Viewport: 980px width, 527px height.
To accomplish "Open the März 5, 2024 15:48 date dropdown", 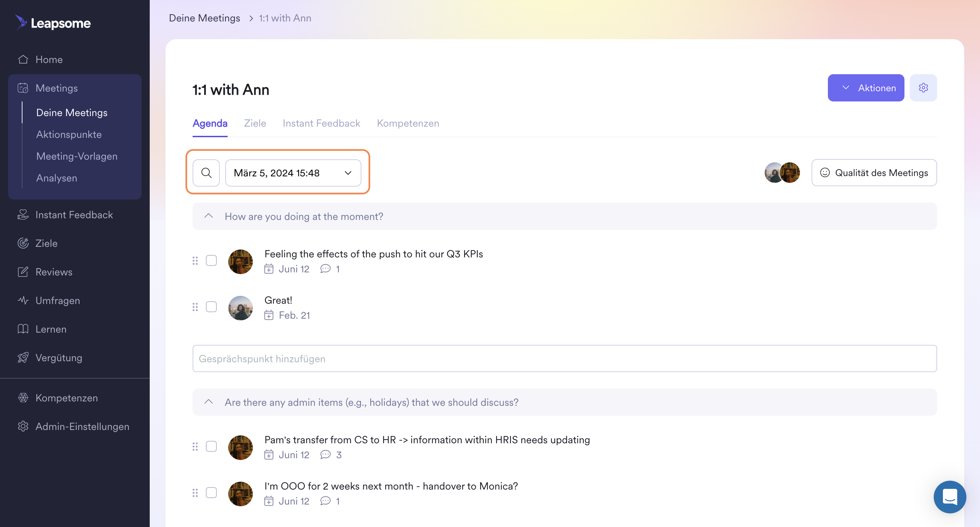I will [293, 173].
